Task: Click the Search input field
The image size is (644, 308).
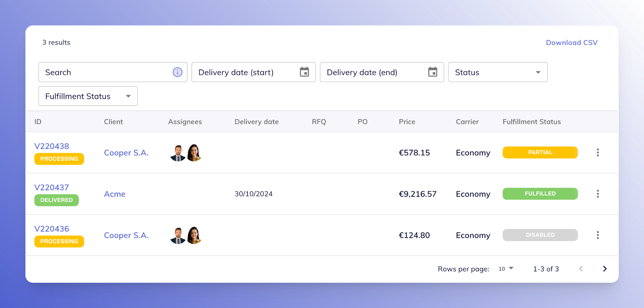Action: (x=105, y=72)
